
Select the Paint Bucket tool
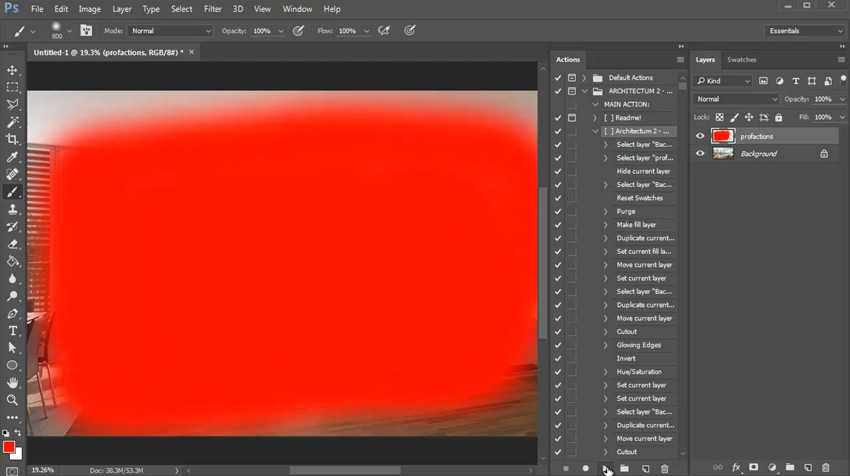(x=12, y=261)
